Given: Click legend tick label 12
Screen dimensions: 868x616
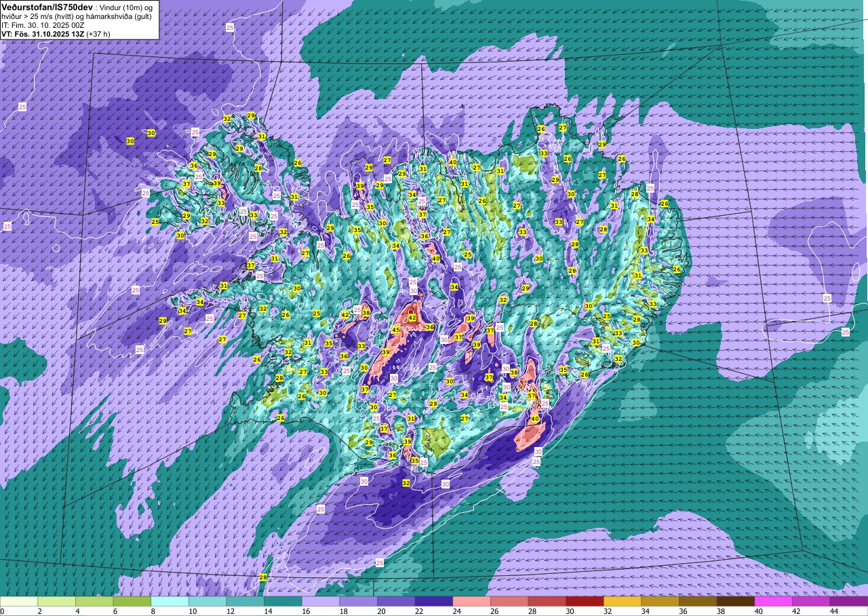Looking at the screenshot, I should [230, 611].
